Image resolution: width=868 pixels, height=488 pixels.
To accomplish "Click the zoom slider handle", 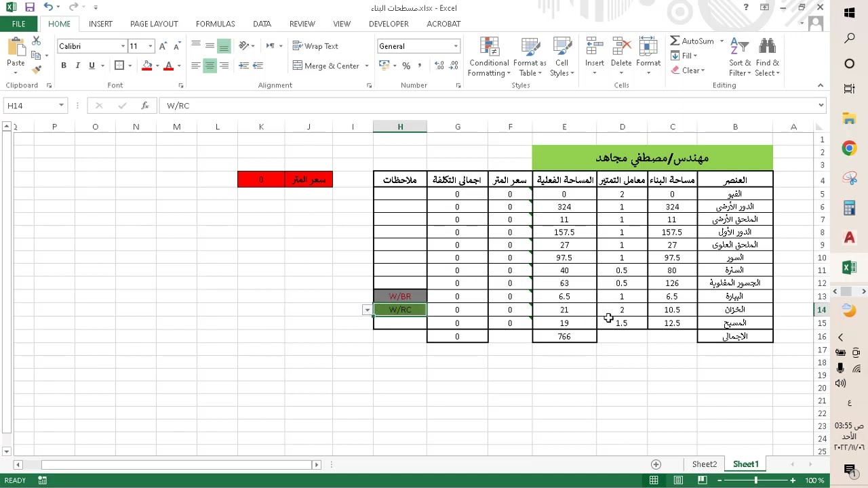I will [756, 481].
